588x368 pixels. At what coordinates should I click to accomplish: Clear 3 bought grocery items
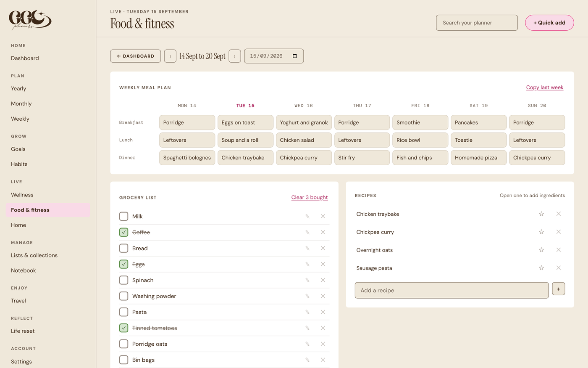310,197
